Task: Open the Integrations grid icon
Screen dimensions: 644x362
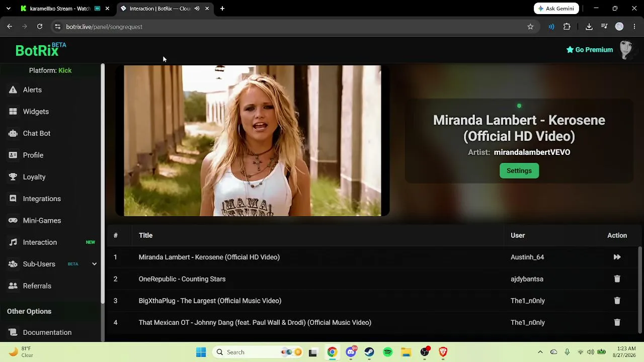Action: pyautogui.click(x=13, y=199)
